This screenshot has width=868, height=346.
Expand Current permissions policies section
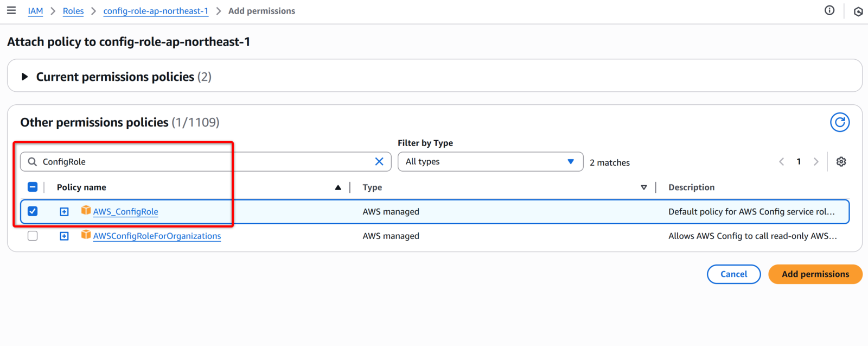pos(24,77)
